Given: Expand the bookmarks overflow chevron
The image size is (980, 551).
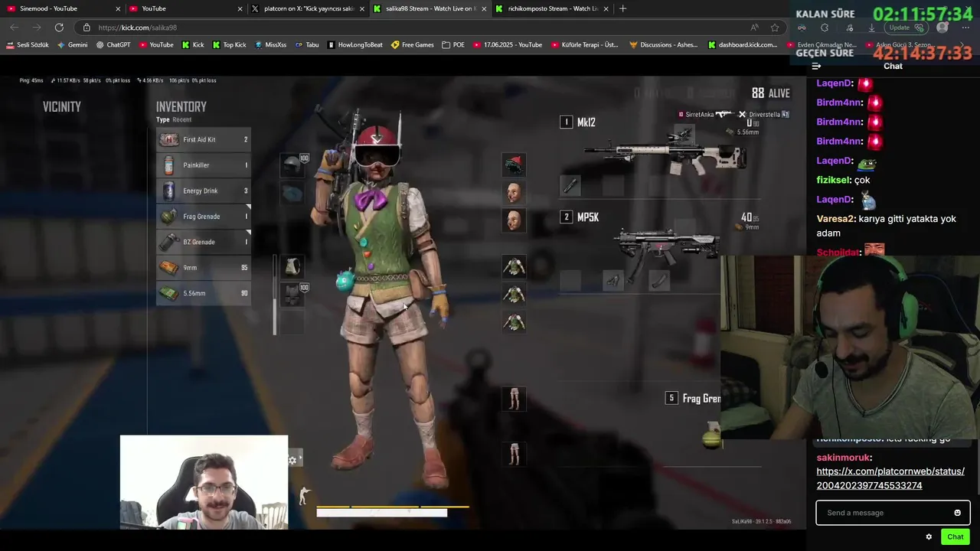Looking at the screenshot, I should [x=962, y=45].
